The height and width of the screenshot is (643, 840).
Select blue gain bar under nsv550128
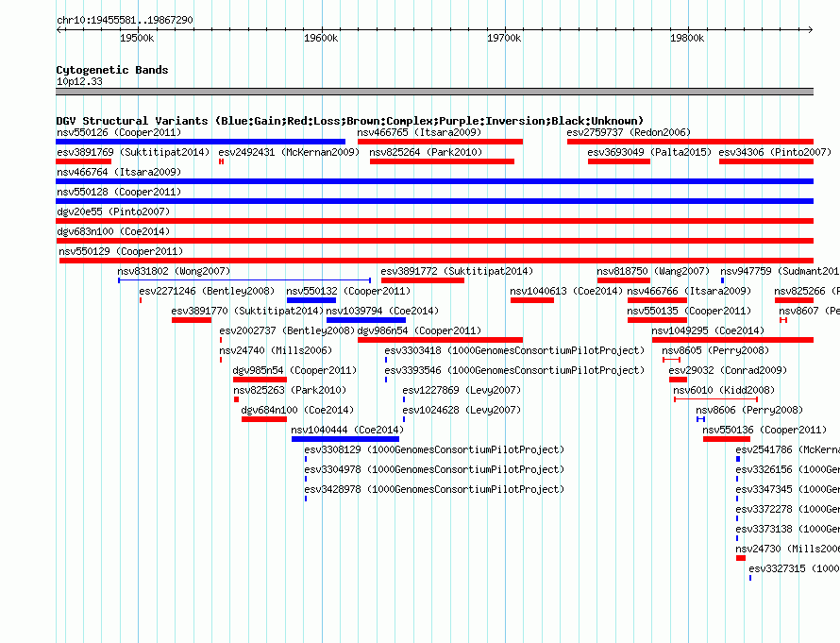(x=434, y=201)
